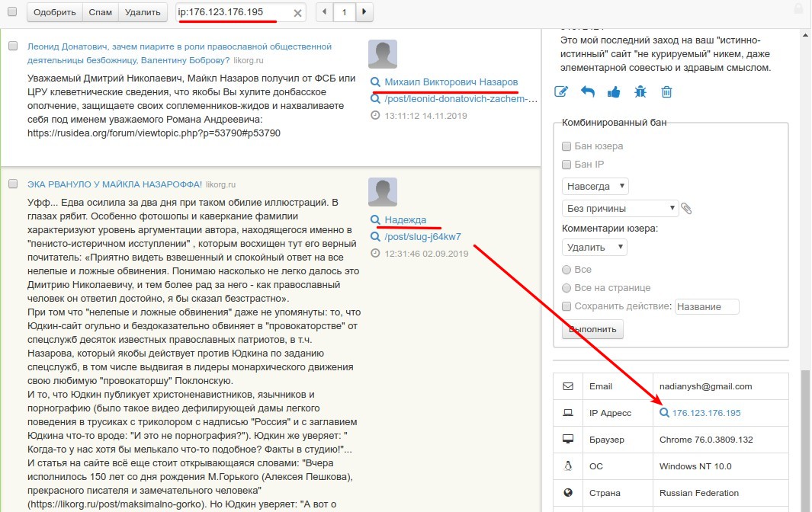Click the rusidea.org forum URL text
This screenshot has width=812, height=512.
click(154, 133)
